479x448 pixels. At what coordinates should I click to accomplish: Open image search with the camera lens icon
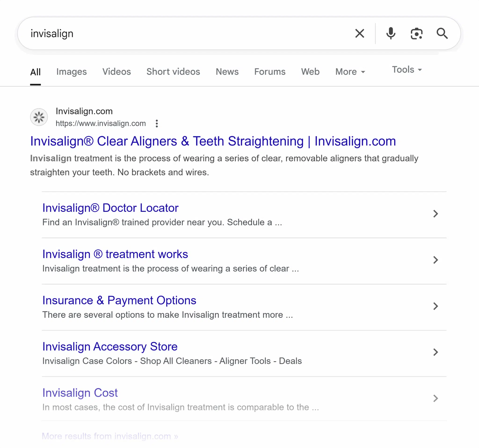point(416,33)
